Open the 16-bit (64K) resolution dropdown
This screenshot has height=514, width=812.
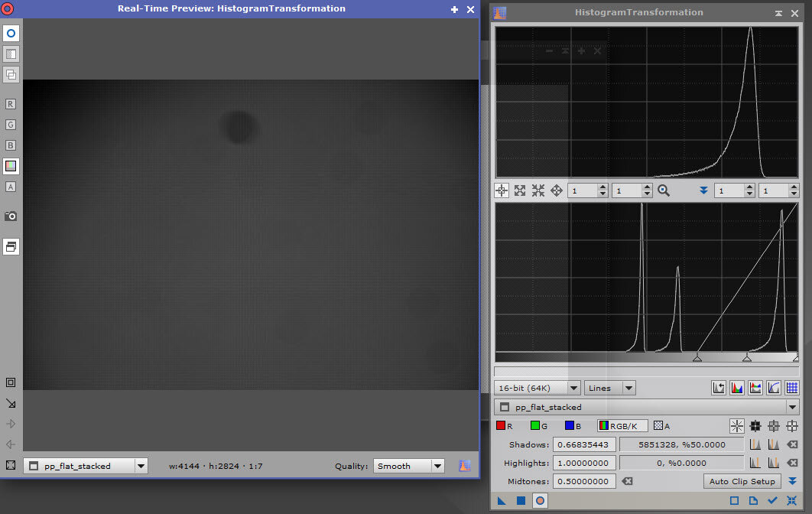click(538, 388)
